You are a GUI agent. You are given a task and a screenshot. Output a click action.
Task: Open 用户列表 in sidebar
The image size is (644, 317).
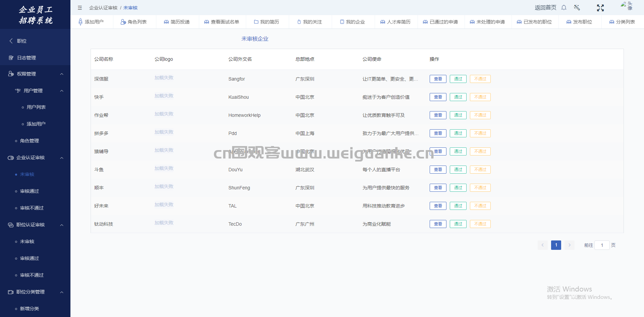[x=36, y=107]
